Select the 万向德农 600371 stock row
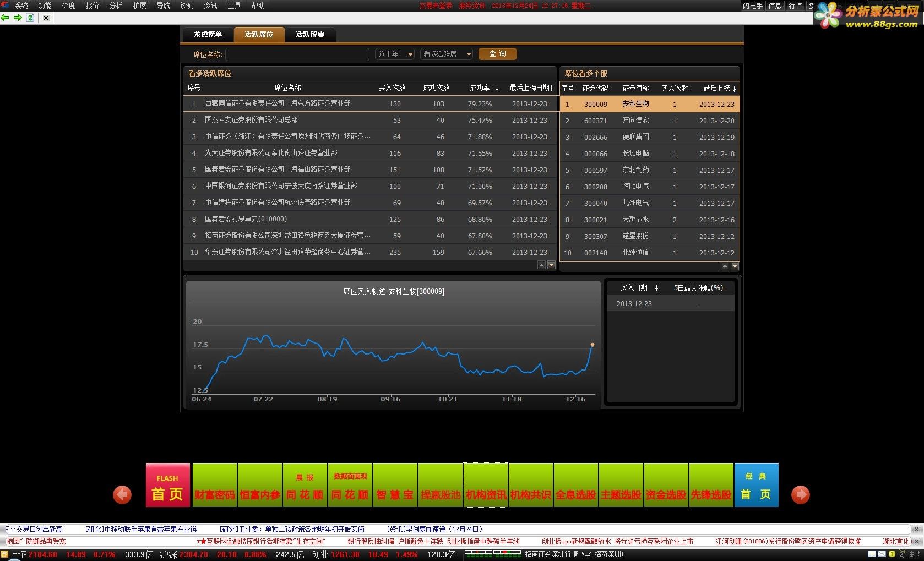 click(650, 121)
